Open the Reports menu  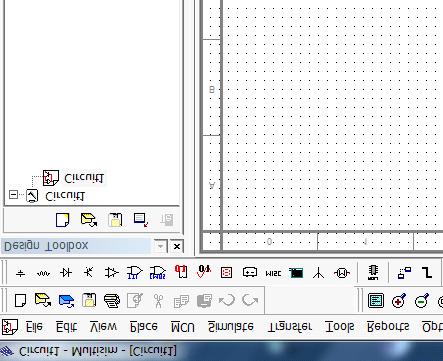point(388,327)
